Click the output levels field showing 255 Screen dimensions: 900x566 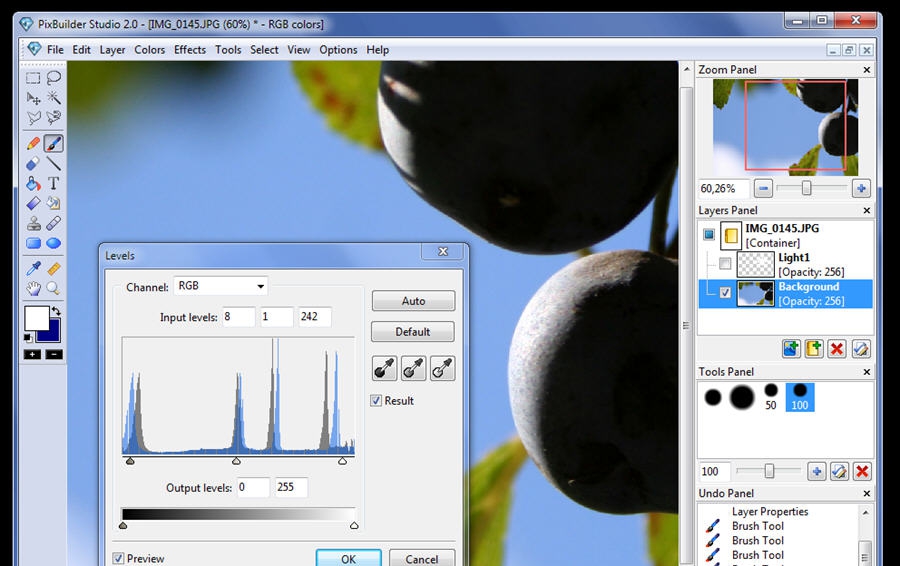[291, 487]
